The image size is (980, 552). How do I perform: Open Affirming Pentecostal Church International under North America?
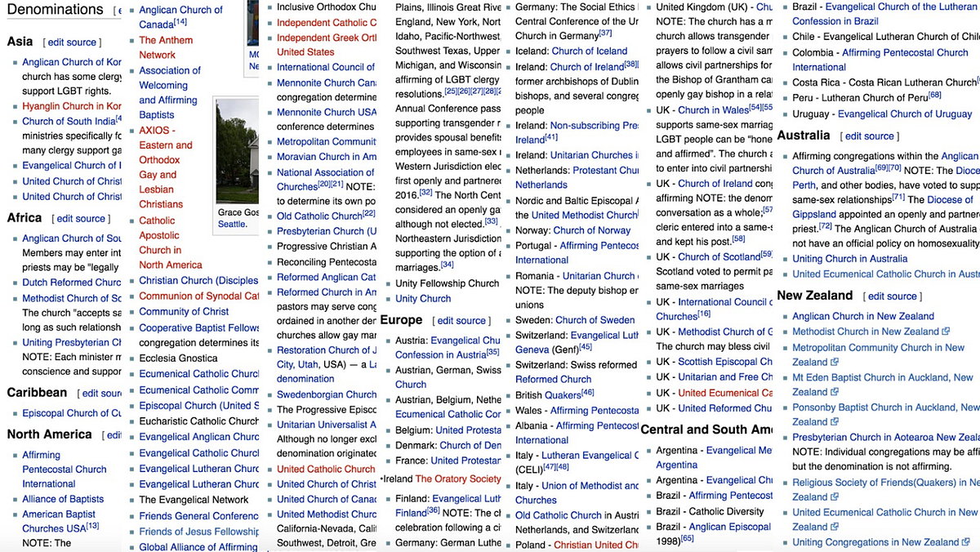[x=65, y=470]
